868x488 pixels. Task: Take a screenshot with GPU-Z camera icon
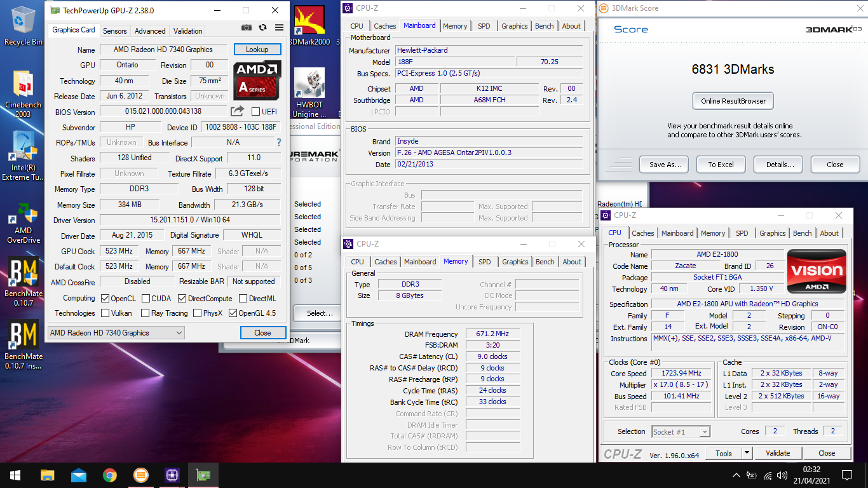tap(247, 28)
